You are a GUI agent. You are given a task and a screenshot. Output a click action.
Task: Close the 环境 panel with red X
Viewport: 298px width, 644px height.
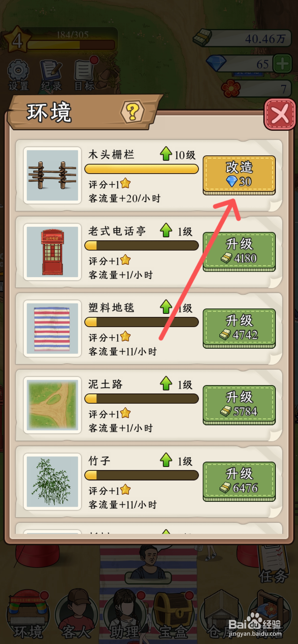coord(280,114)
